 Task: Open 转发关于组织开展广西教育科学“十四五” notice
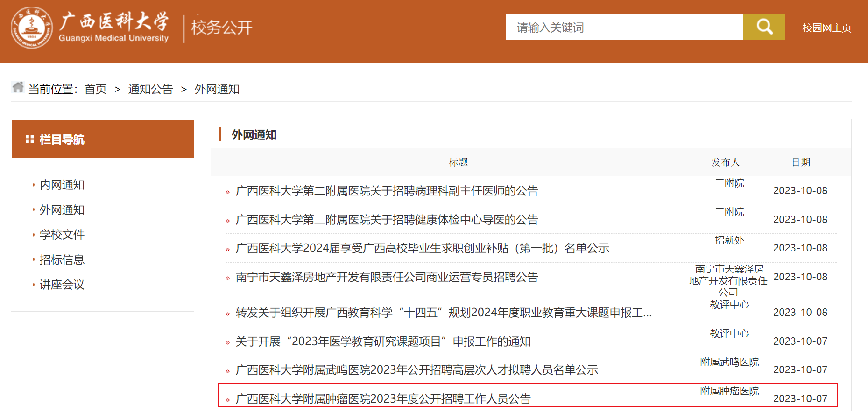[444, 313]
